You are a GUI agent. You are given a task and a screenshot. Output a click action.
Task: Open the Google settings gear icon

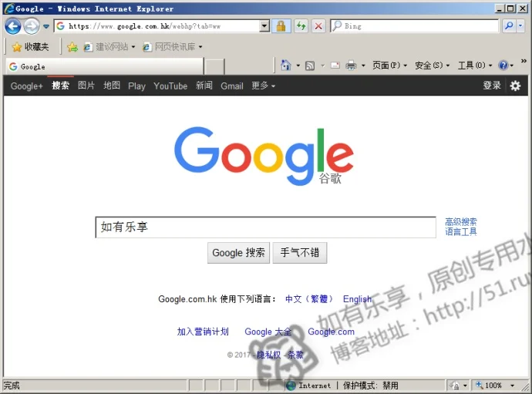coord(515,86)
